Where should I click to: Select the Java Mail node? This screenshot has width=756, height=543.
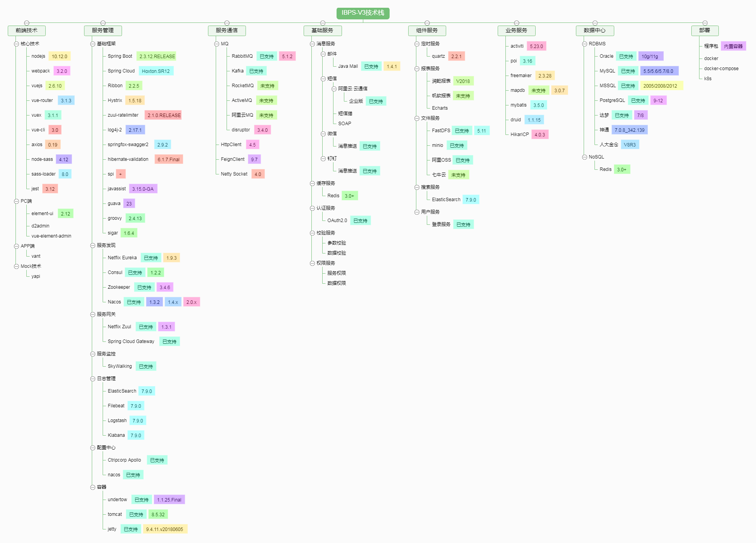point(348,66)
